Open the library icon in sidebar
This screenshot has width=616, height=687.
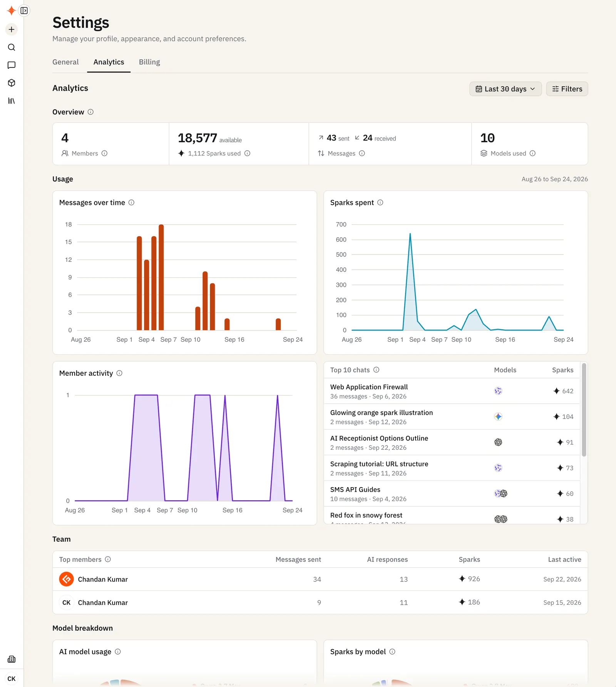tap(12, 101)
